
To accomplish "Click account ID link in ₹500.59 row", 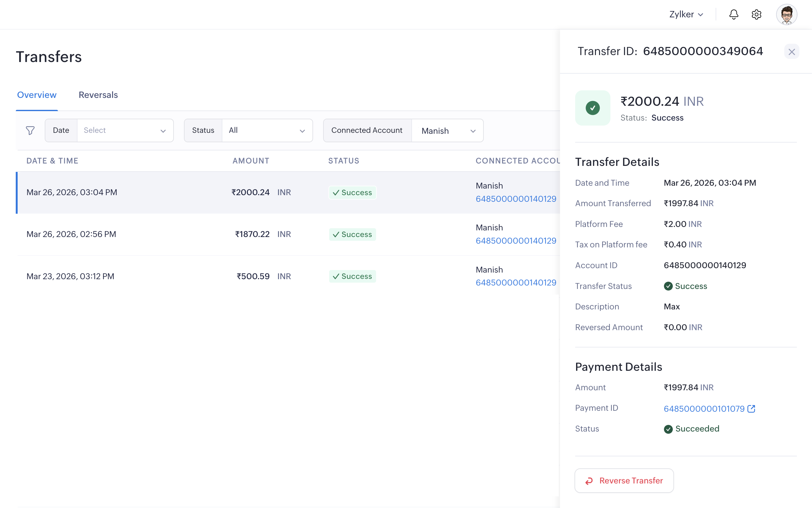I will (x=516, y=283).
